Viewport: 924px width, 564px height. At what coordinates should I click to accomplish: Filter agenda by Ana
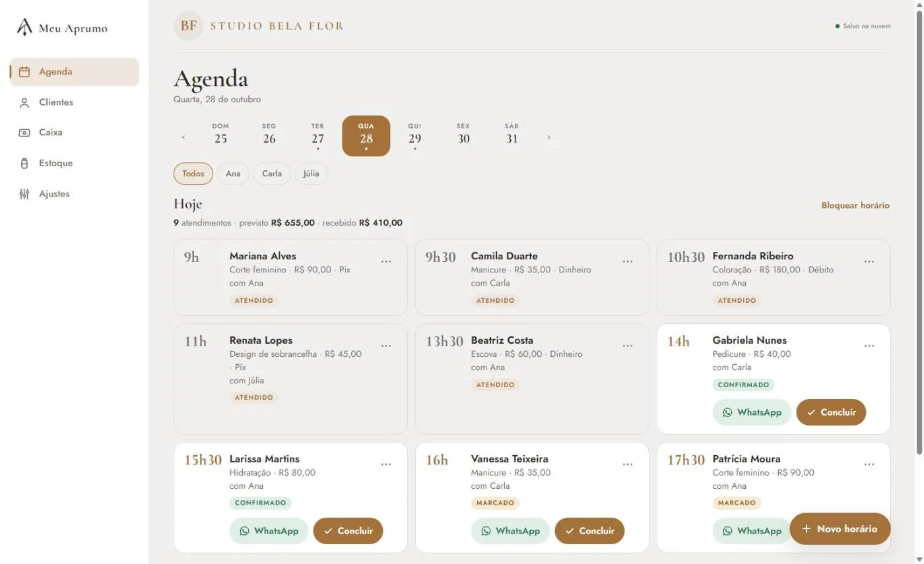[233, 173]
